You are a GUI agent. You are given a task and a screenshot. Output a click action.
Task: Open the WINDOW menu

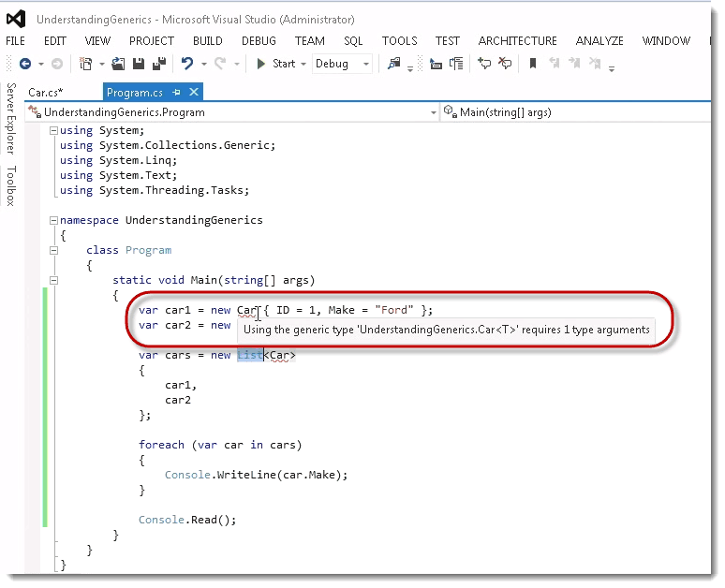pyautogui.click(x=666, y=41)
